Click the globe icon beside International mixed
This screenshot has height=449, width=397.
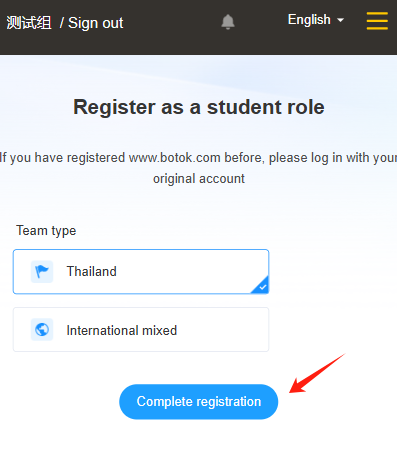(x=42, y=330)
